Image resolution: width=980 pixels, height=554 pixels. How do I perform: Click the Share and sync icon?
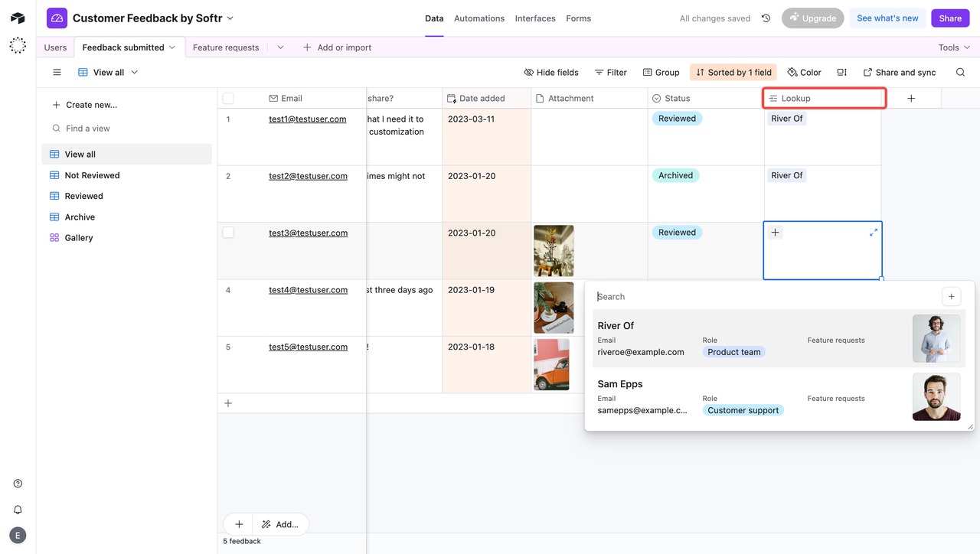coord(899,72)
